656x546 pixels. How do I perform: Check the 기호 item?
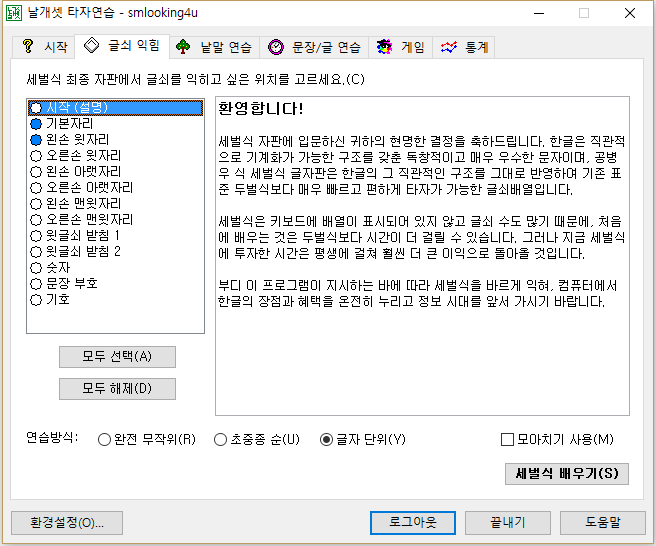pos(36,300)
